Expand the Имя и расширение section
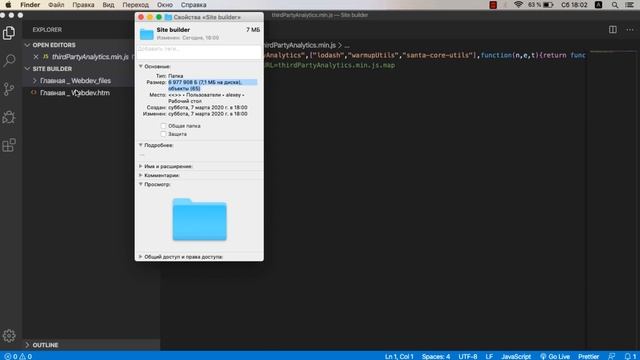This screenshot has height=360, width=640. [140, 166]
